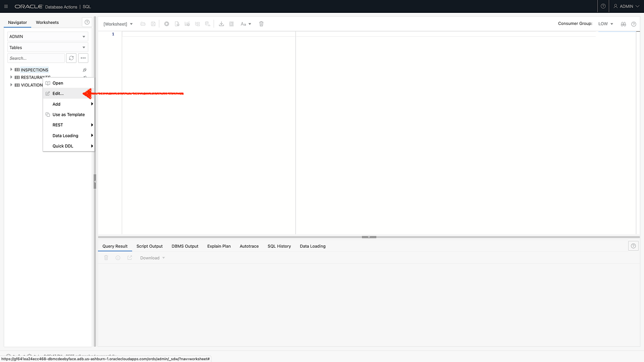Open the Download dropdown in results
This screenshot has width=644, height=362.
153,258
